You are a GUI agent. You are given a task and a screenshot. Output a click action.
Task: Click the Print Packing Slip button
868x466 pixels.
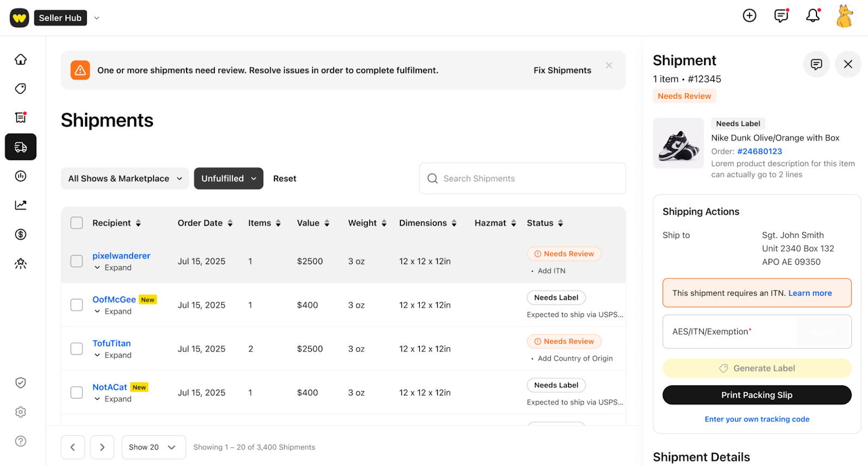pyautogui.click(x=757, y=395)
